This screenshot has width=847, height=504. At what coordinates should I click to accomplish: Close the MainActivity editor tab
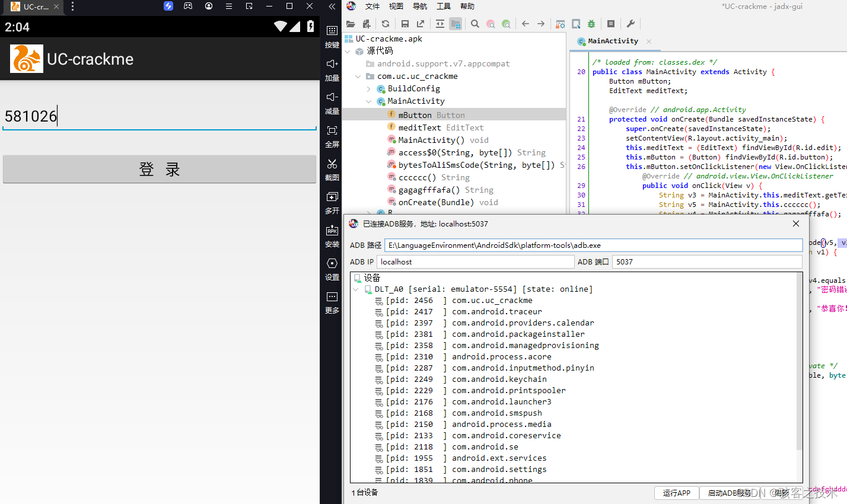coord(649,42)
